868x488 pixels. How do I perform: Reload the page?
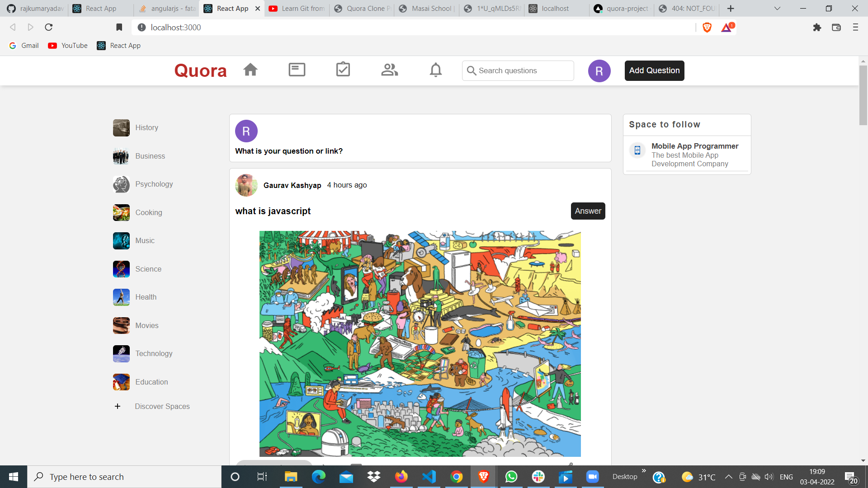(x=49, y=27)
